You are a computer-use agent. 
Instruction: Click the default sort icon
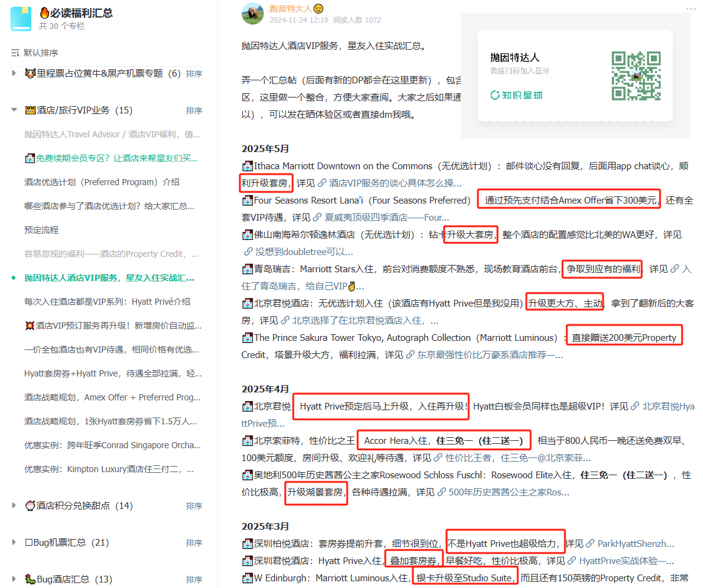point(15,53)
